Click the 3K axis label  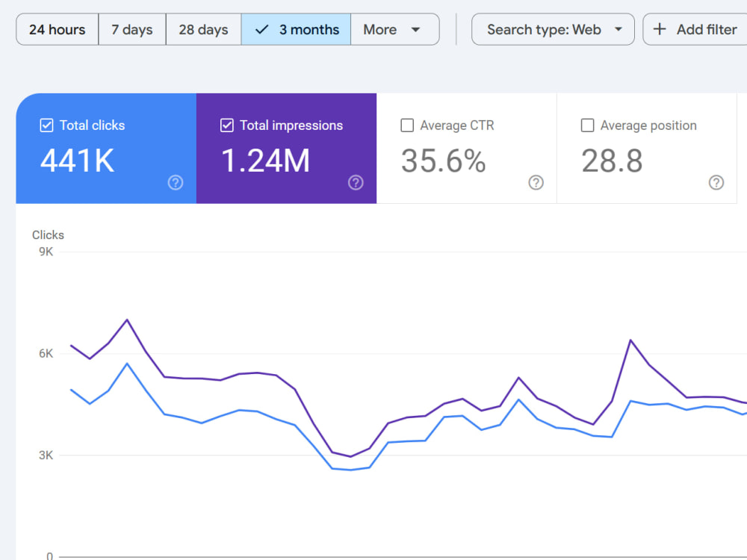[46, 455]
